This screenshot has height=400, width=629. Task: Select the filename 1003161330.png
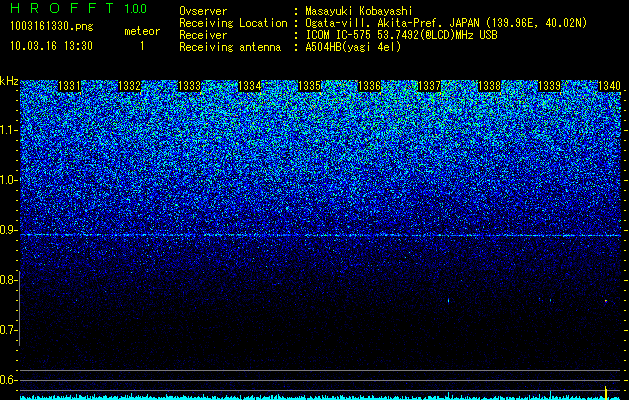tap(52, 26)
